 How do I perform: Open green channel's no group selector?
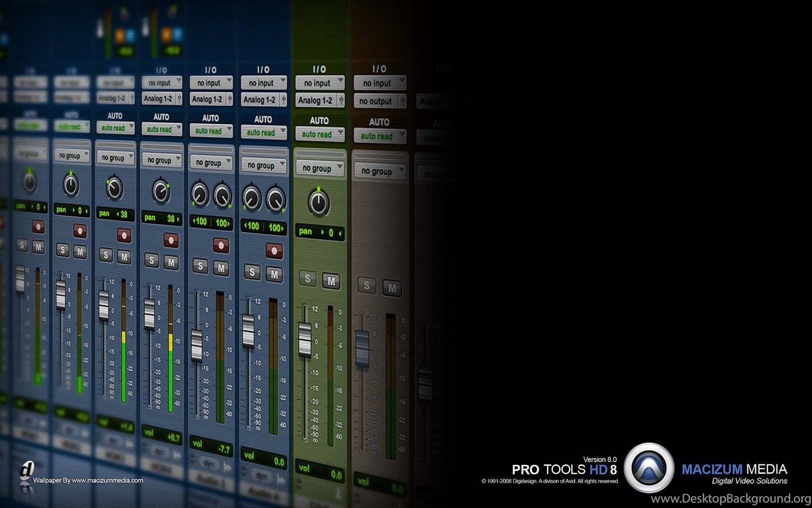[320, 168]
